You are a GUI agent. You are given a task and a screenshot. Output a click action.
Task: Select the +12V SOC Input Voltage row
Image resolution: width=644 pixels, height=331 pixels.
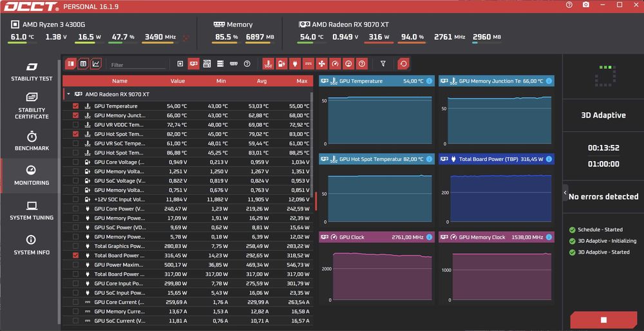[187, 199]
